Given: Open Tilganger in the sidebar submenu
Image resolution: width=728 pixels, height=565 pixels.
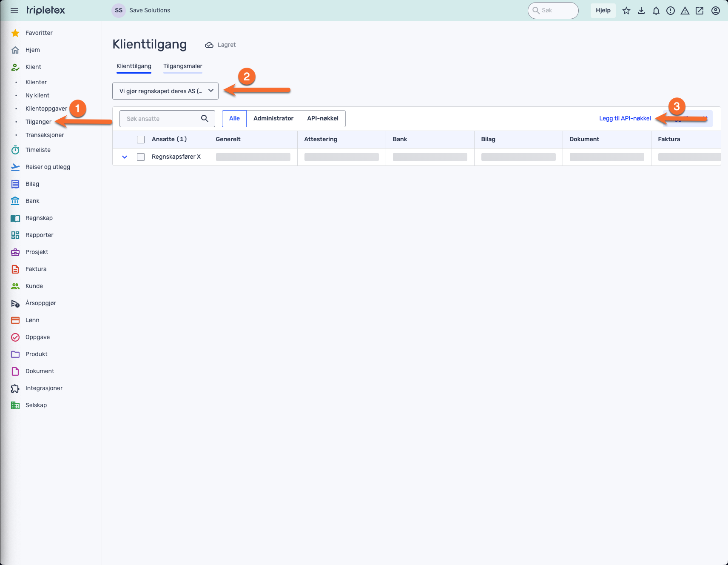Looking at the screenshot, I should pos(38,122).
